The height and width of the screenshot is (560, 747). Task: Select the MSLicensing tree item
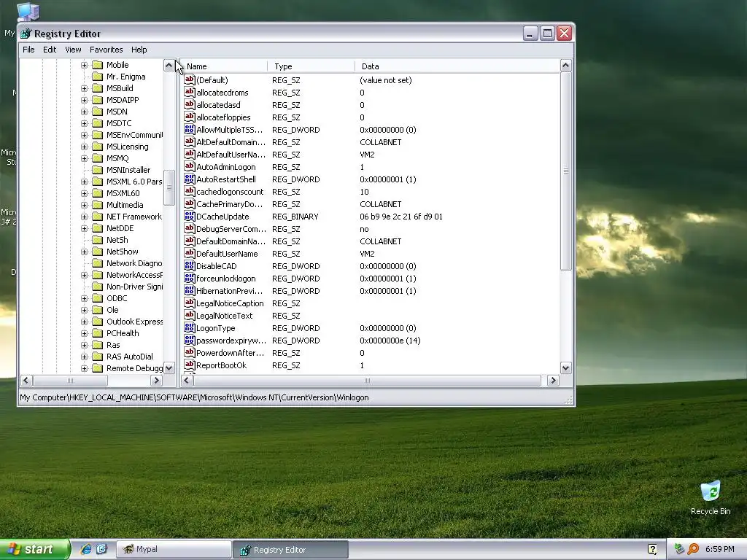click(127, 146)
